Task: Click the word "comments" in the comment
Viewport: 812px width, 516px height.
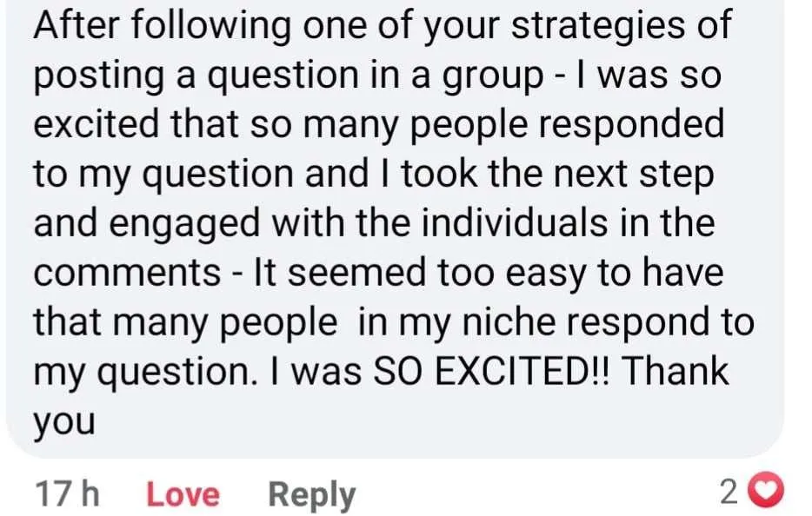Action: click(x=128, y=274)
